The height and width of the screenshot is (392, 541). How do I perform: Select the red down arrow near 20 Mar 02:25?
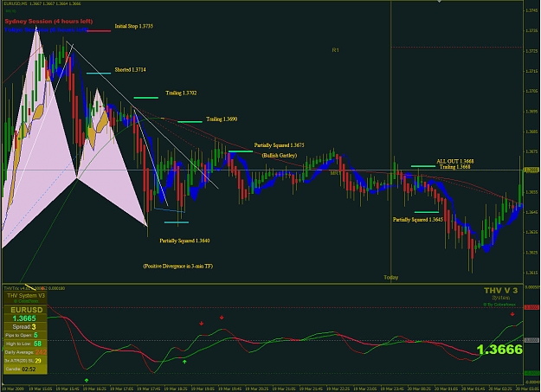pyautogui.click(x=512, y=314)
